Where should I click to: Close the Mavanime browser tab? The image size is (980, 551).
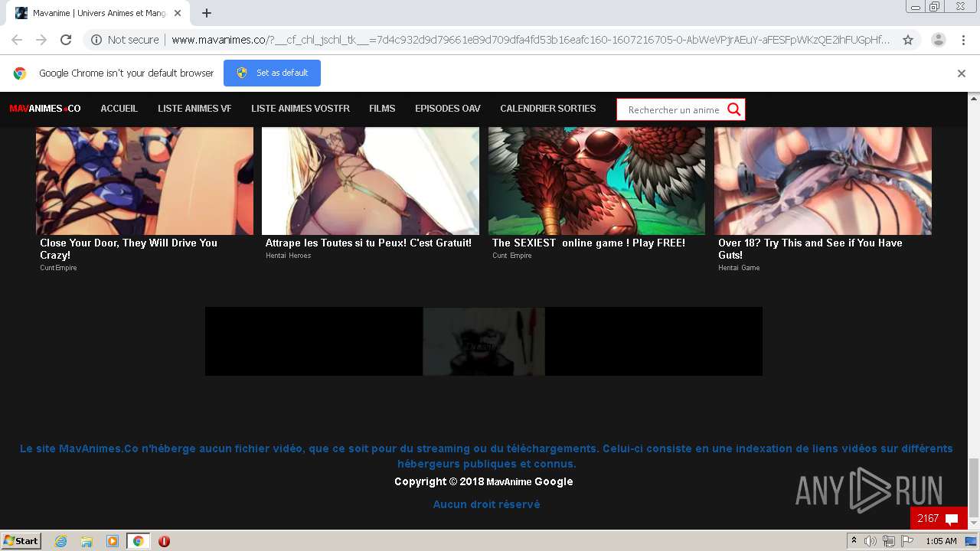click(178, 13)
